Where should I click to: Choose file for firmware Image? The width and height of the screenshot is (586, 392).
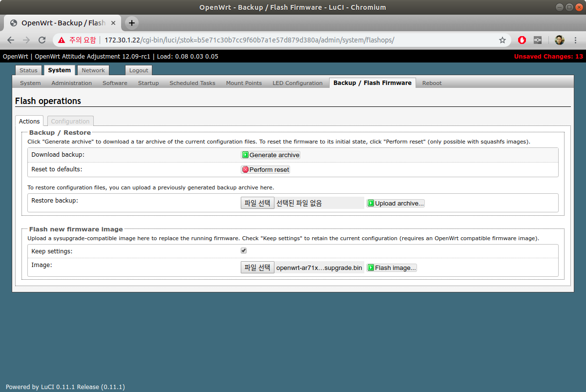tap(257, 268)
